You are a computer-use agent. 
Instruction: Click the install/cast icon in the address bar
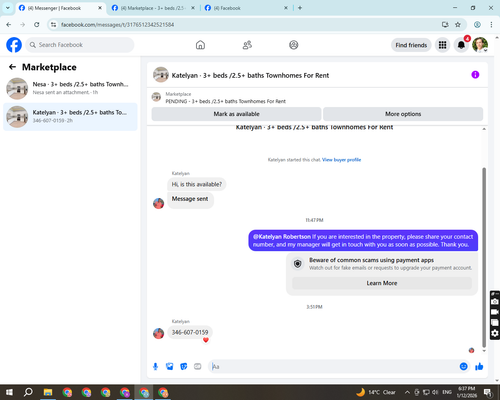[x=445, y=25]
